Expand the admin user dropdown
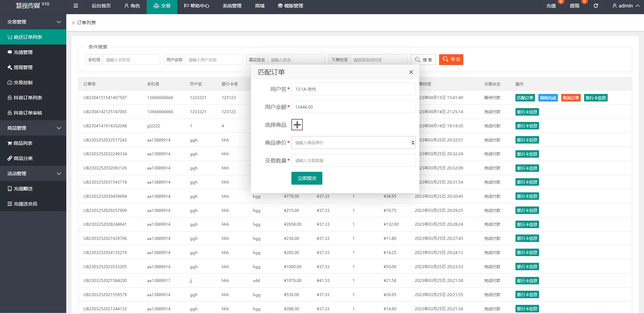The image size is (644, 314). [625, 6]
